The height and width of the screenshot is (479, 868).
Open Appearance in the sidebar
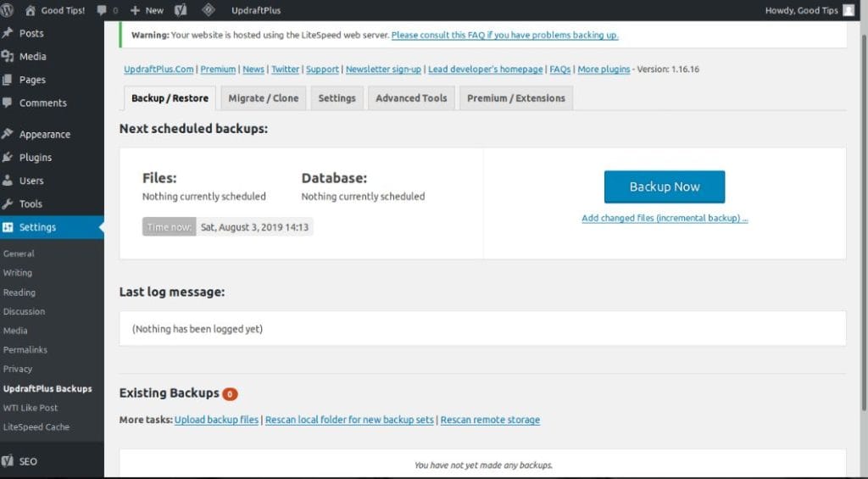coord(44,134)
